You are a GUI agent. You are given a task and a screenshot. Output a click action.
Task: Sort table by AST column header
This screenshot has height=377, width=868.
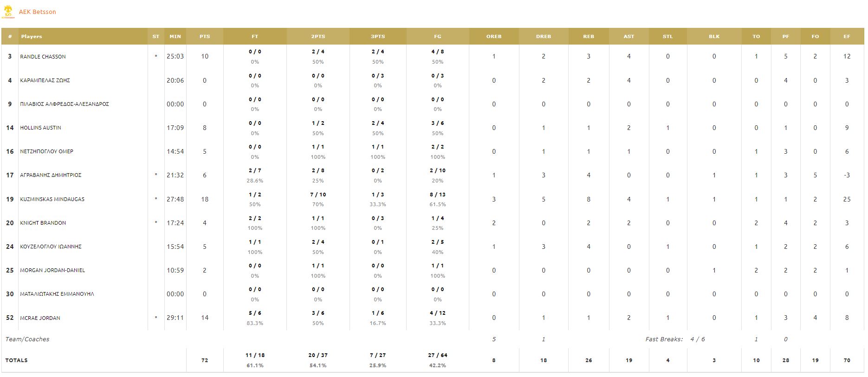(628, 36)
